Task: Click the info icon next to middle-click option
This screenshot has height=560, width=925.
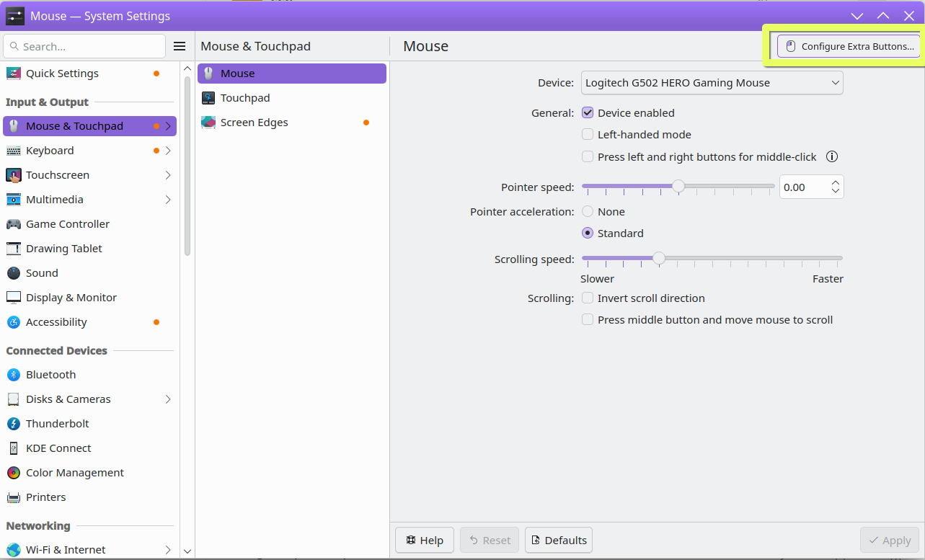Action: click(x=832, y=156)
